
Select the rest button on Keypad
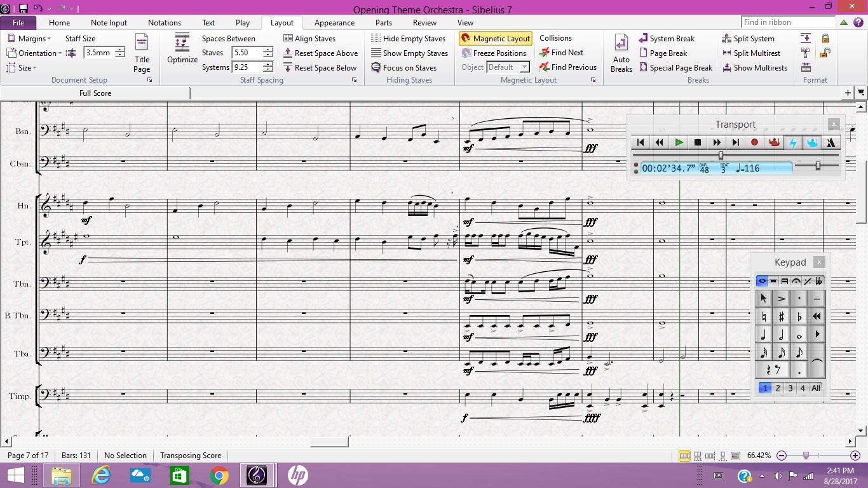(772, 370)
